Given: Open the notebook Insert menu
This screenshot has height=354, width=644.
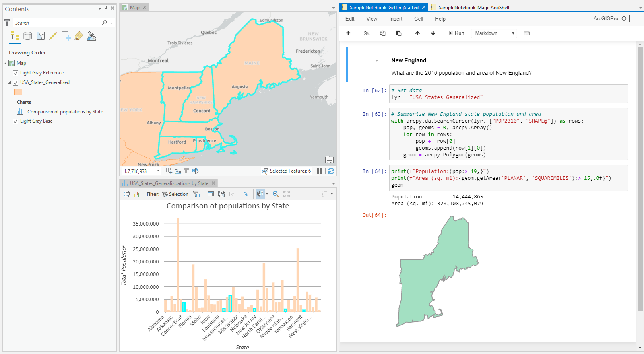Looking at the screenshot, I should coord(396,19).
